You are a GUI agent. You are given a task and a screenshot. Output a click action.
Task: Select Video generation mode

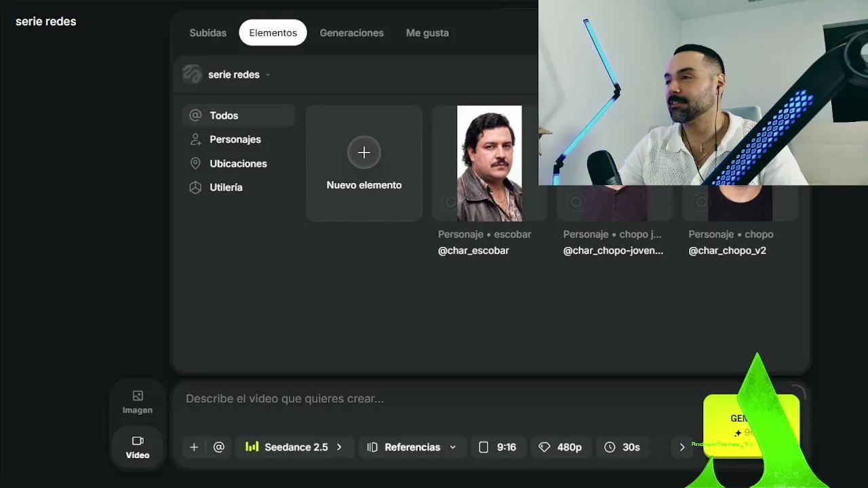138,447
